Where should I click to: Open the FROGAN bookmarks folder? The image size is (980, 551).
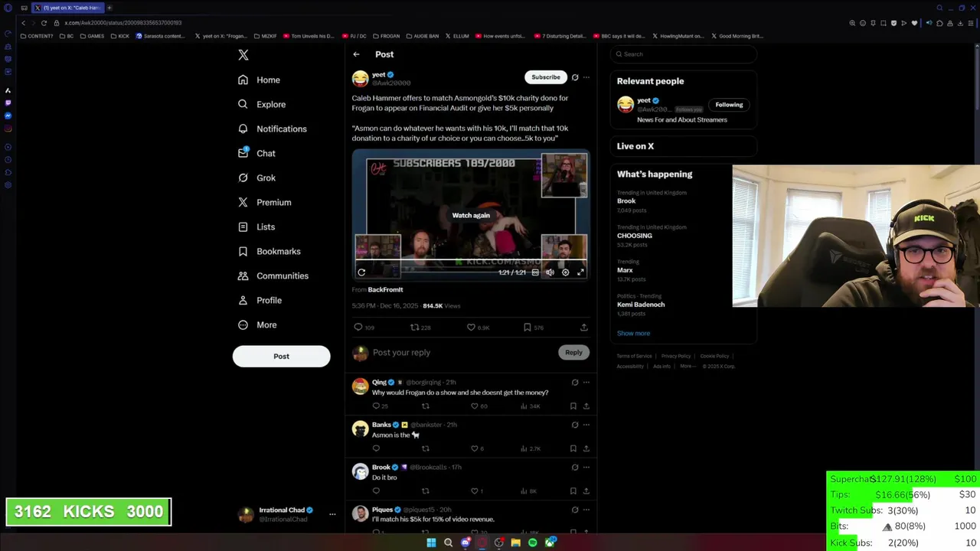coord(386,36)
